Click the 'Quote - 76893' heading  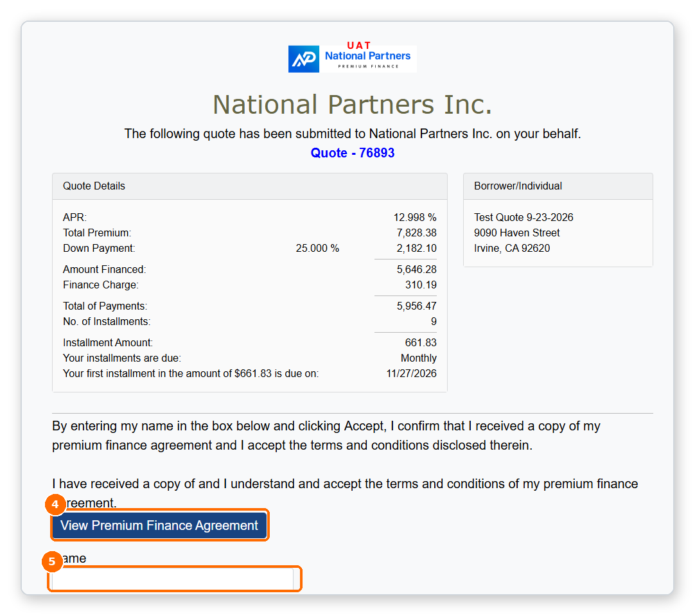click(353, 153)
